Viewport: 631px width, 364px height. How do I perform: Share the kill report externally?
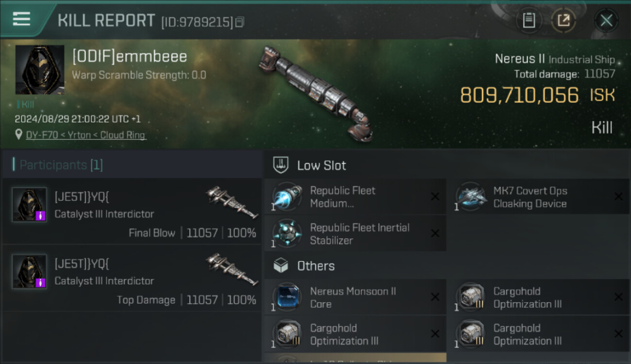[564, 20]
